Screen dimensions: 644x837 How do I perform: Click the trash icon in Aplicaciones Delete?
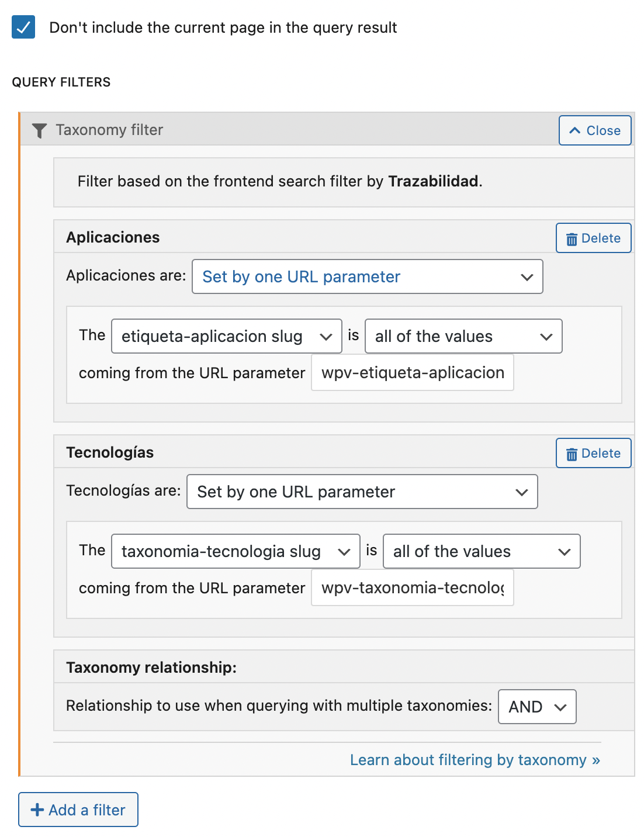pos(572,239)
